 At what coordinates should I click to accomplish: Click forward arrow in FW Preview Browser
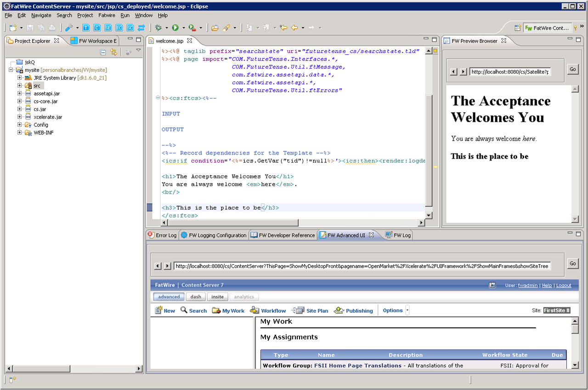pos(463,72)
